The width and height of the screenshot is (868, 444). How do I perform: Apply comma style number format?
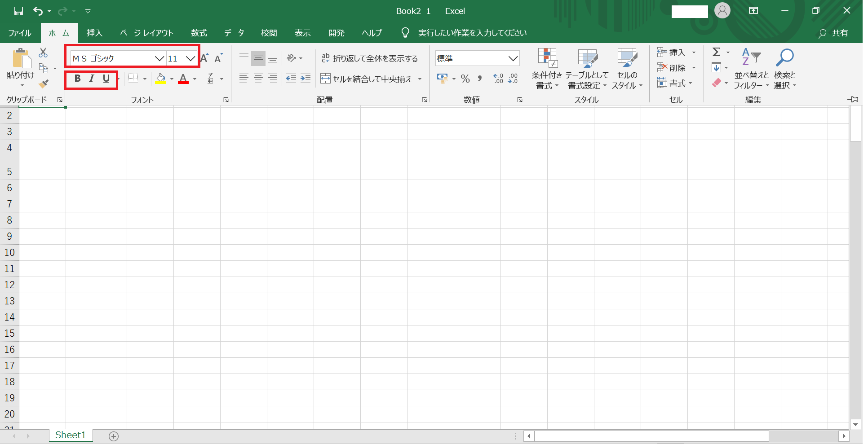tap(480, 79)
